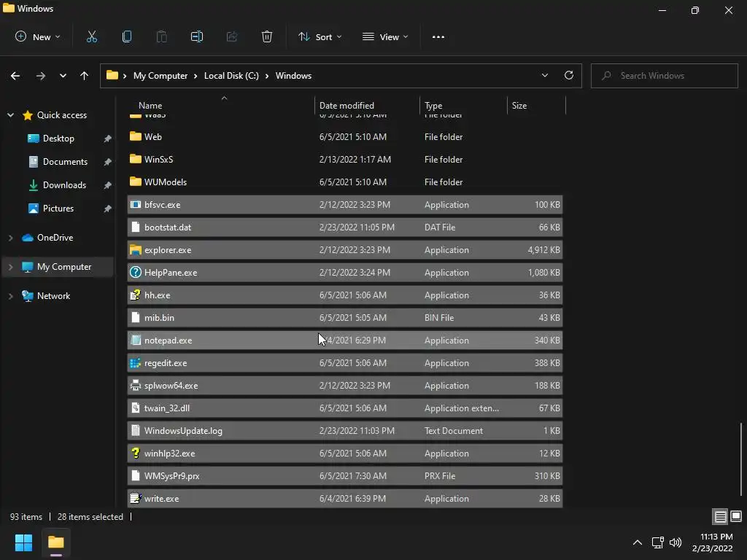Click the Delete trash can icon

(267, 36)
